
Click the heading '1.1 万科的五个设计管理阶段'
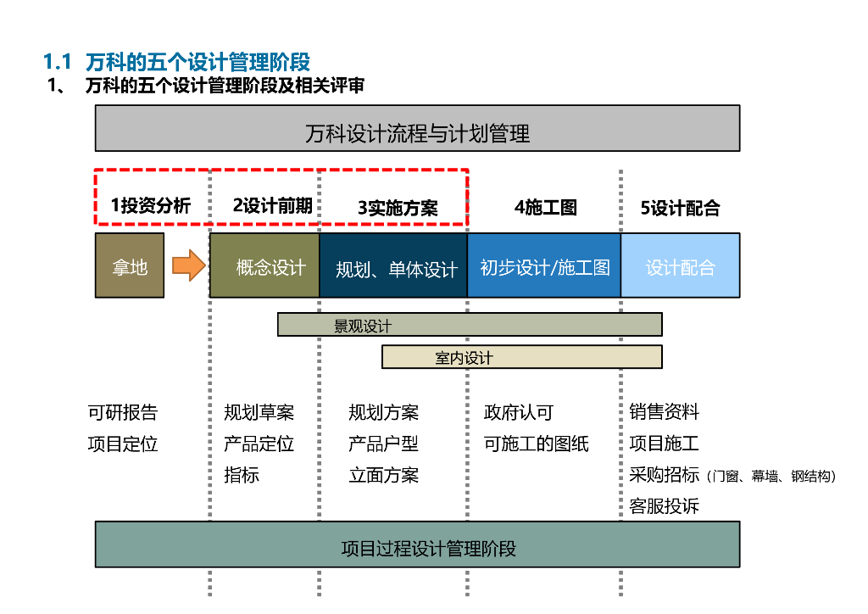(x=176, y=62)
